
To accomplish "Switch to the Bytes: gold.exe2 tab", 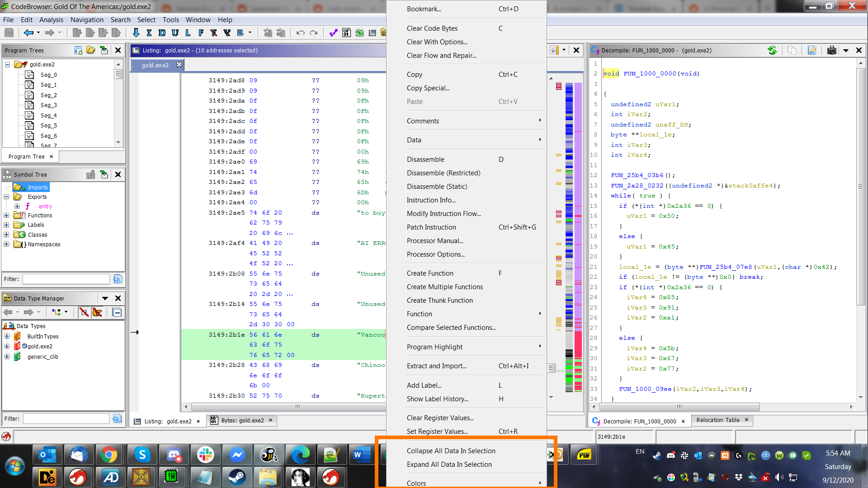I will (242, 421).
